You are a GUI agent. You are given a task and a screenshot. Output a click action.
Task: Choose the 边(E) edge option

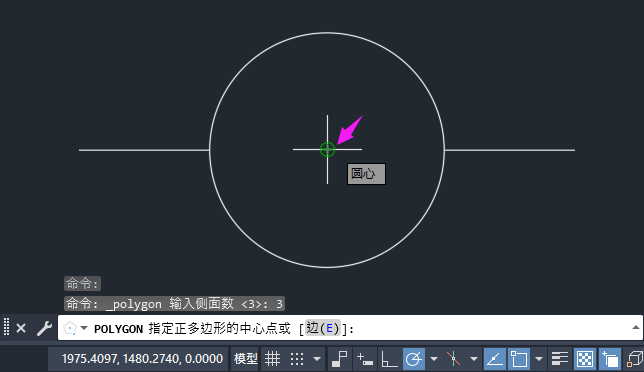(x=323, y=328)
